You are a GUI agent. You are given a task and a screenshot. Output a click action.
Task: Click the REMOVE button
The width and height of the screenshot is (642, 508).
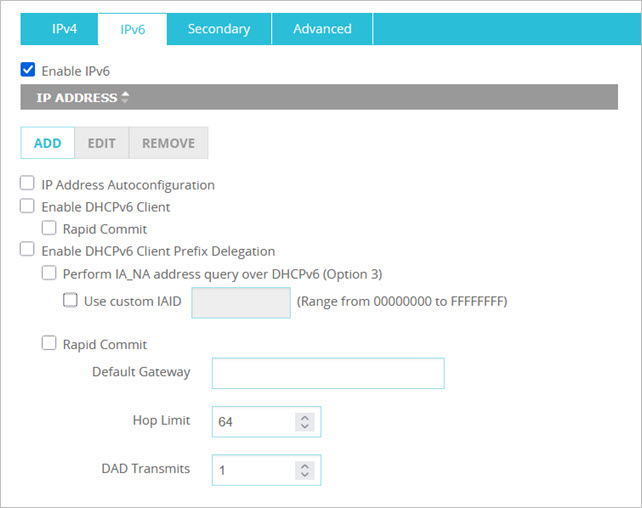pos(168,143)
